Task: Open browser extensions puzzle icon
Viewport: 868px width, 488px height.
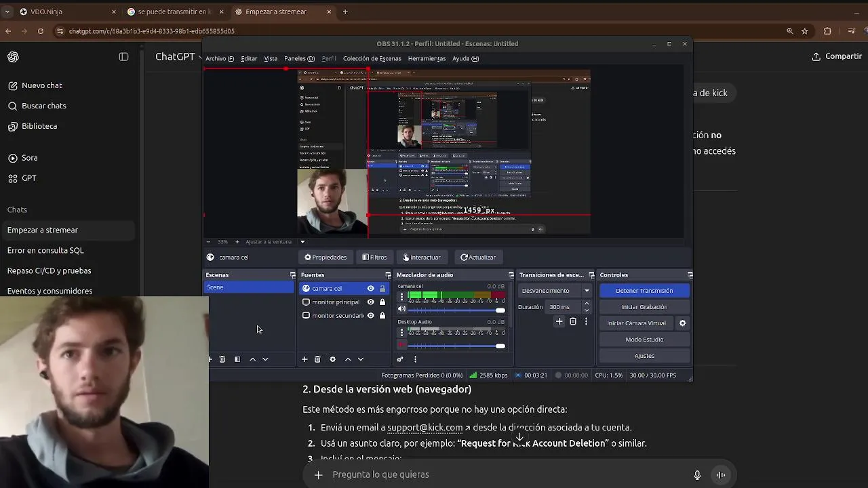Action: click(827, 31)
